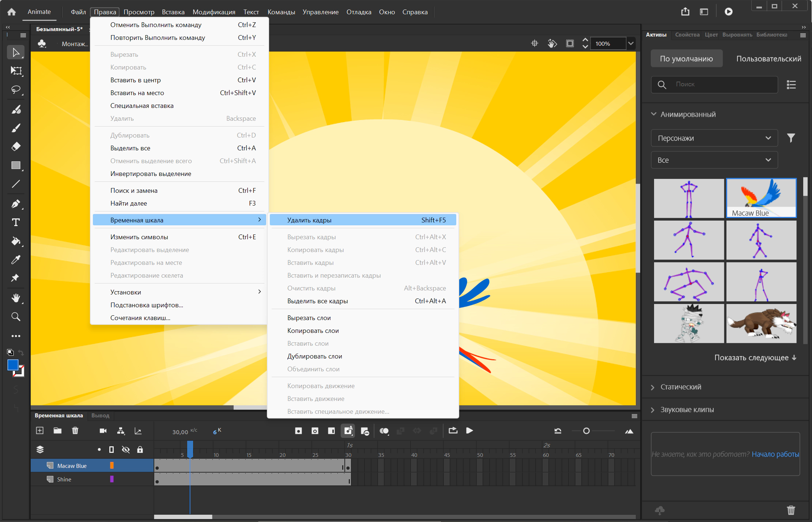Toggle visibility column for all layers
Screen dimensions: 812x522
point(126,450)
